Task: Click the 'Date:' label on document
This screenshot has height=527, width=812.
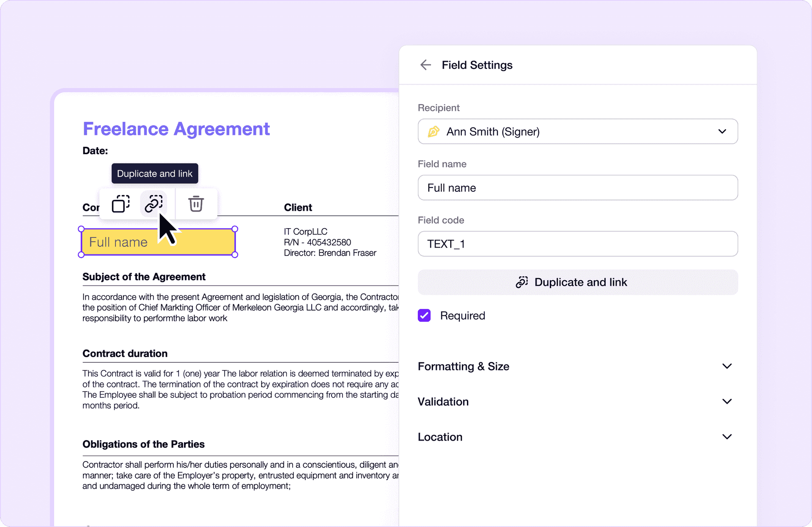Action: tap(95, 151)
